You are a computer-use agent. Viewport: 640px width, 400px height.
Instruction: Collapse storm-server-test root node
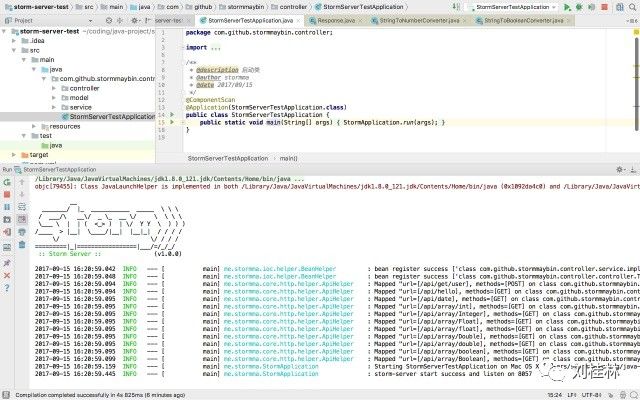[x=4, y=31]
